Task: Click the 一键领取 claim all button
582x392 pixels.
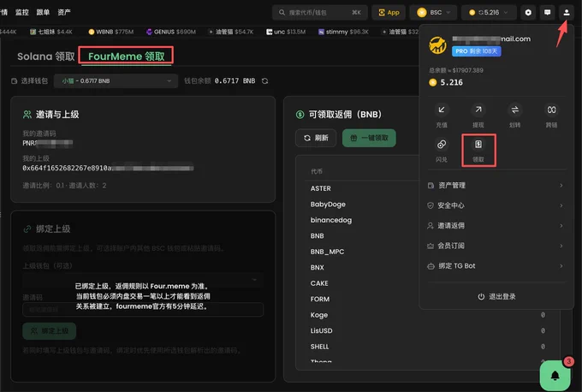Action: click(369, 138)
